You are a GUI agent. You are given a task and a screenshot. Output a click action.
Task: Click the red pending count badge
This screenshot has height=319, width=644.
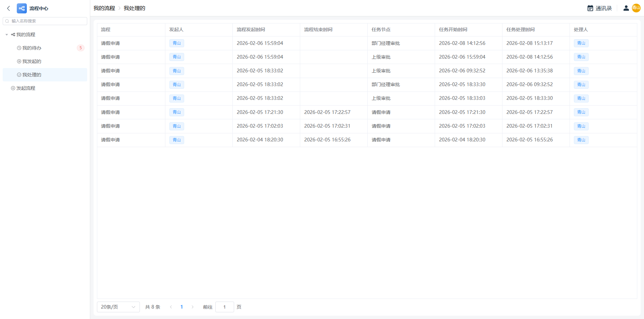point(80,48)
